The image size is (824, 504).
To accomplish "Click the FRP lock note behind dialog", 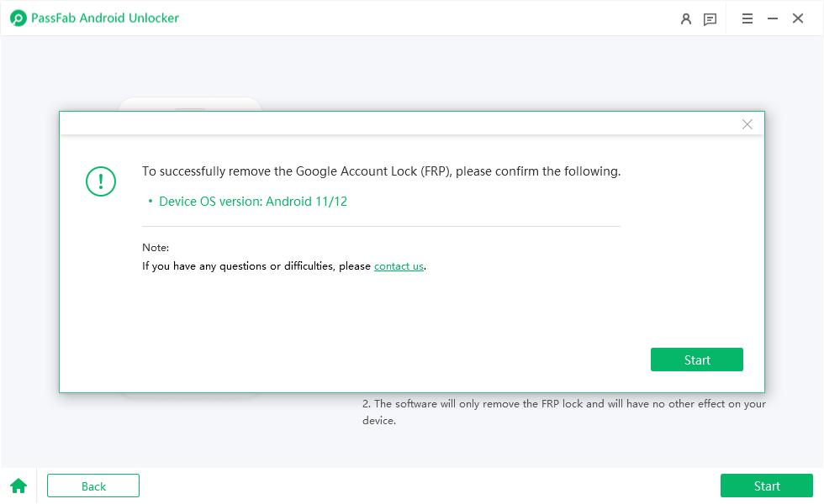I will click(563, 412).
